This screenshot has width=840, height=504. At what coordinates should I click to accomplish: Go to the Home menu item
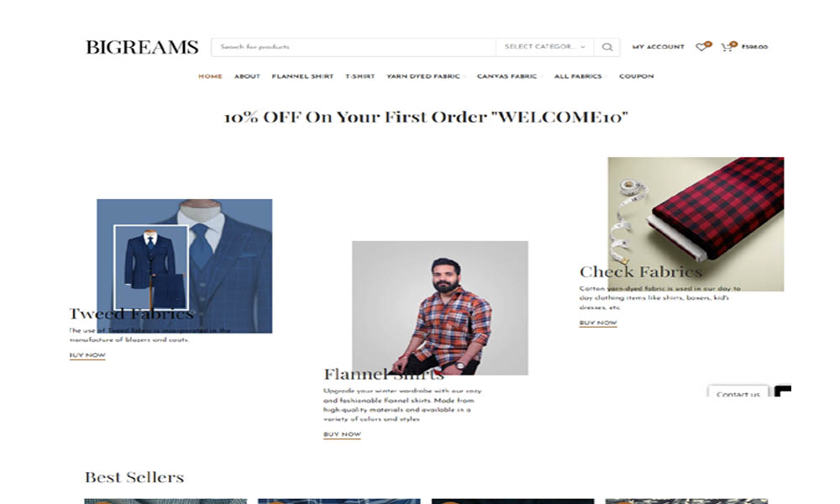(x=210, y=76)
